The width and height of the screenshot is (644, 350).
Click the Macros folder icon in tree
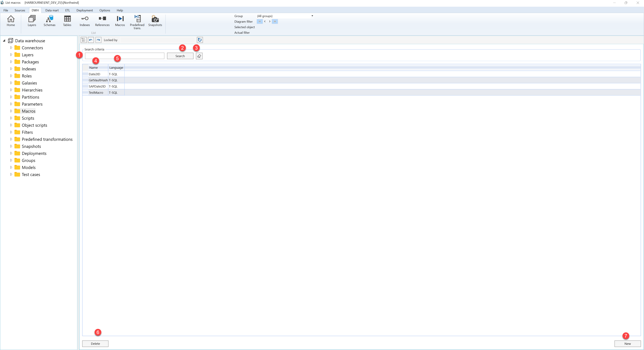(x=17, y=111)
